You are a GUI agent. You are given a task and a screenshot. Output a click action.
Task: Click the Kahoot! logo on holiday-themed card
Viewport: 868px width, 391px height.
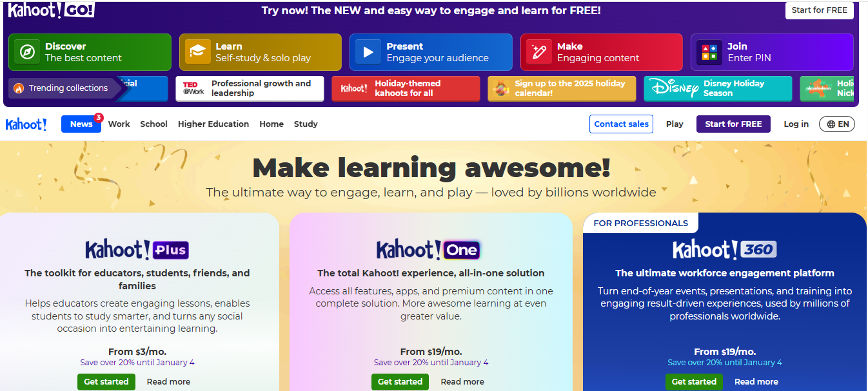coord(353,88)
